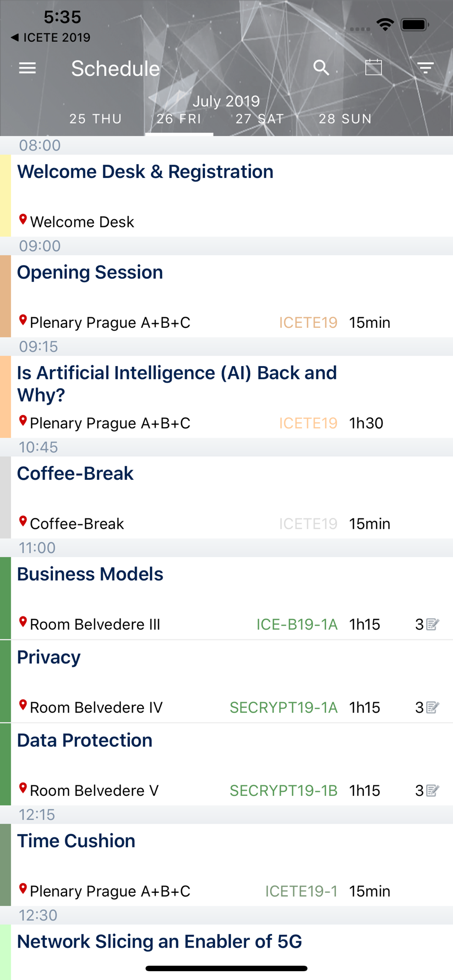Open the hamburger navigation menu
The image size is (453, 980).
pyautogui.click(x=27, y=68)
